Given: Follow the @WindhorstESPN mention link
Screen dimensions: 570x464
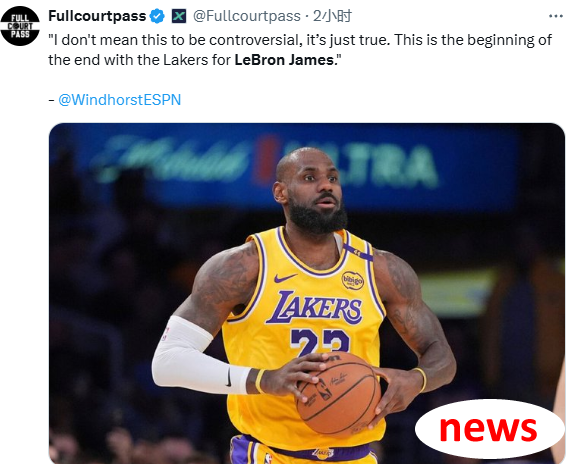Looking at the screenshot, I should coord(120,100).
